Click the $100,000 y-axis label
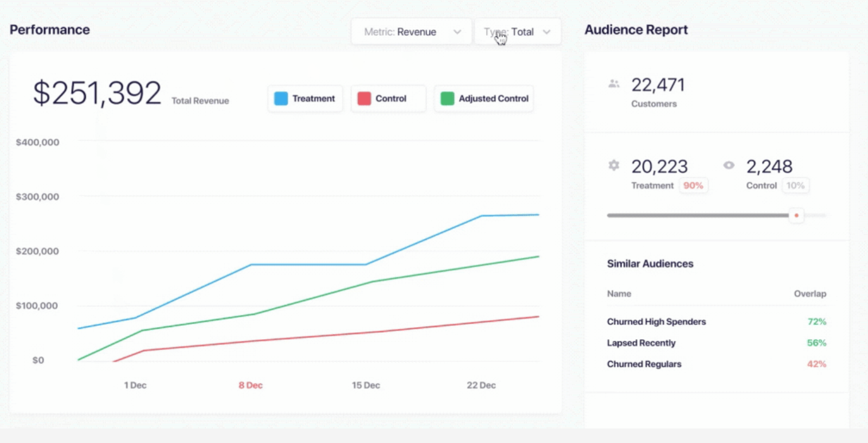The width and height of the screenshot is (868, 443). 37,306
